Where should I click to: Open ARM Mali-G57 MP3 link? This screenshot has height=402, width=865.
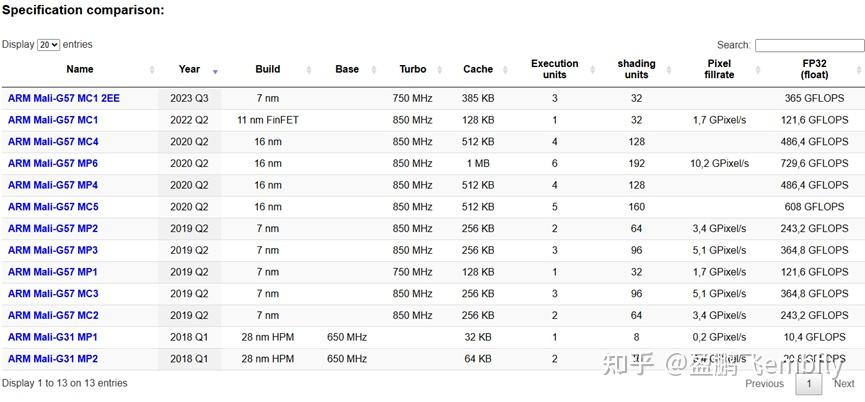(x=53, y=250)
